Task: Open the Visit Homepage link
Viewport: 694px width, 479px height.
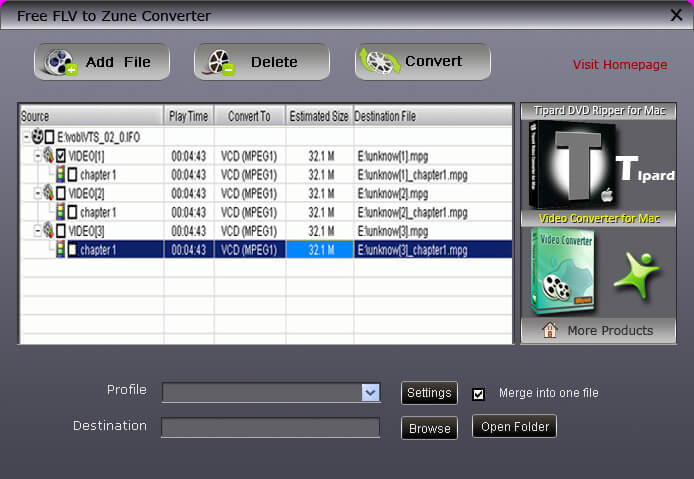Action: click(619, 65)
